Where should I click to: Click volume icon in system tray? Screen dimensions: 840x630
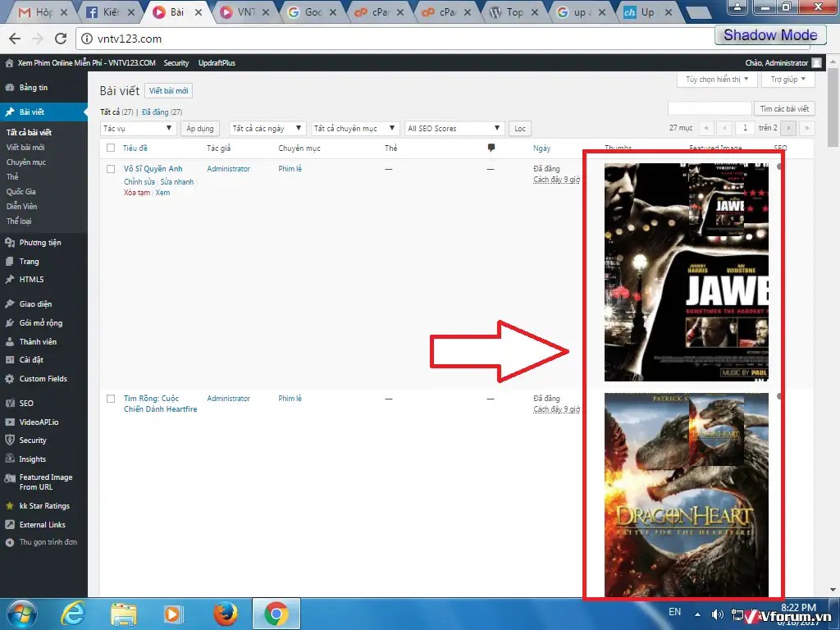[717, 614]
